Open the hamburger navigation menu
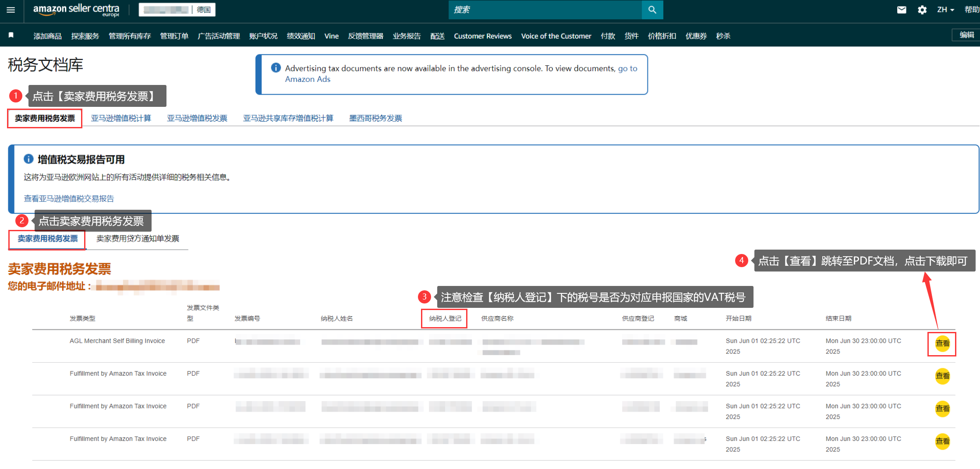 pos(11,10)
